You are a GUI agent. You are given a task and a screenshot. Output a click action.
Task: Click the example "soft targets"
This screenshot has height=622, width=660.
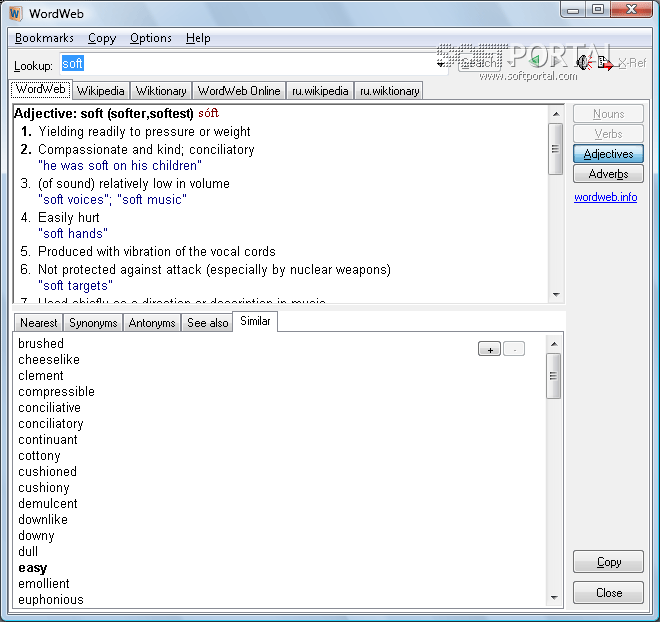point(75,285)
